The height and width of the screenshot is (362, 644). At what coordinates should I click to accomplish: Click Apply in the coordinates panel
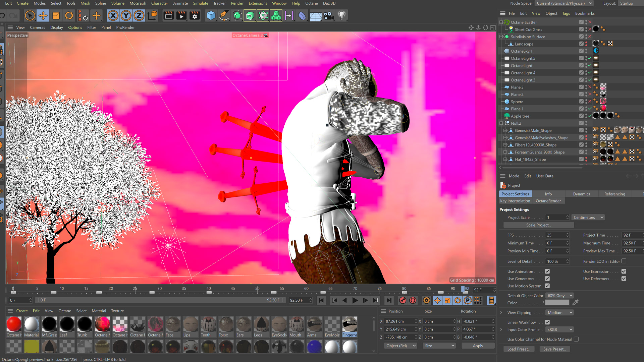pyautogui.click(x=478, y=346)
